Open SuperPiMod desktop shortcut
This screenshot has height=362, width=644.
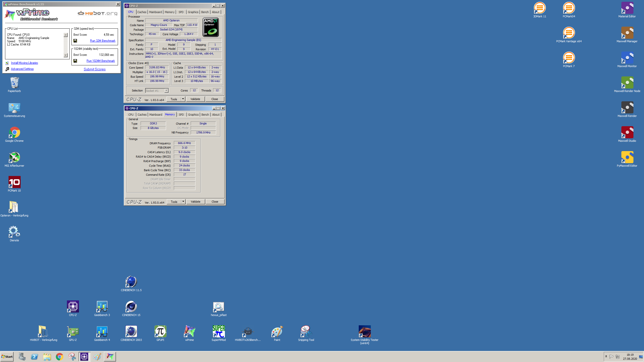219,334
